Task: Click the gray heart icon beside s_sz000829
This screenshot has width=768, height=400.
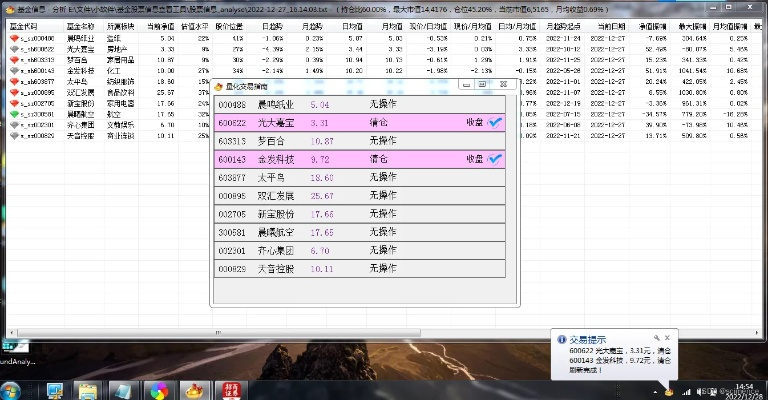Action: click(13, 135)
